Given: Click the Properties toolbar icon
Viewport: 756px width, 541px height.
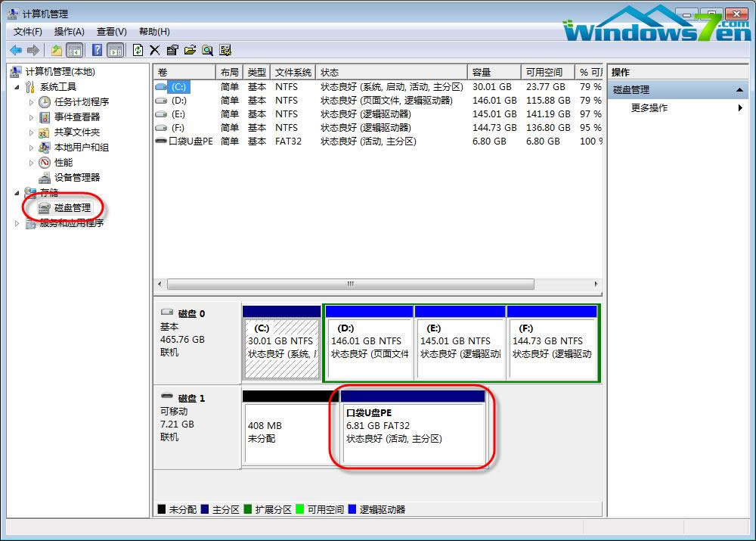Looking at the screenshot, I should (x=172, y=50).
